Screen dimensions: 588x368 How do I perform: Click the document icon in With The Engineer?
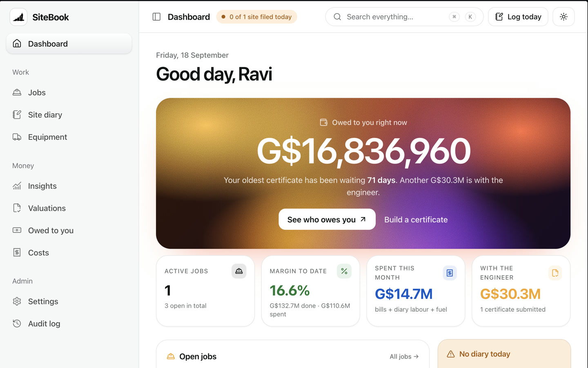555,273
